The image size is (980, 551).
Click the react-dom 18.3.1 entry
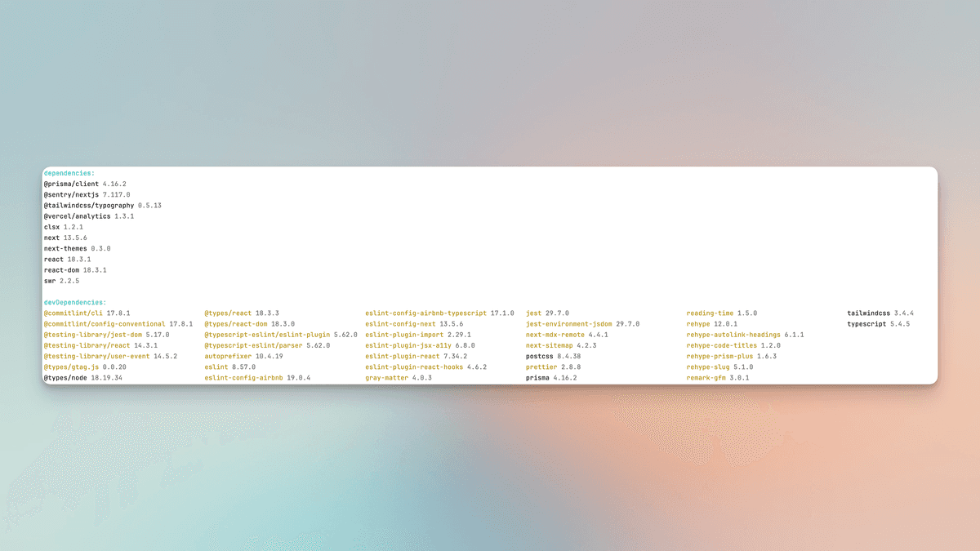(x=75, y=270)
